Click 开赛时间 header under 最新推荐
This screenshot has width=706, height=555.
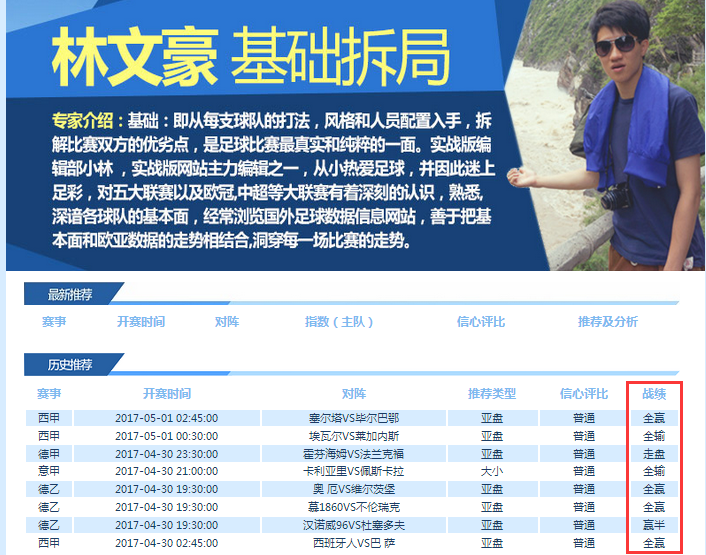click(x=141, y=321)
